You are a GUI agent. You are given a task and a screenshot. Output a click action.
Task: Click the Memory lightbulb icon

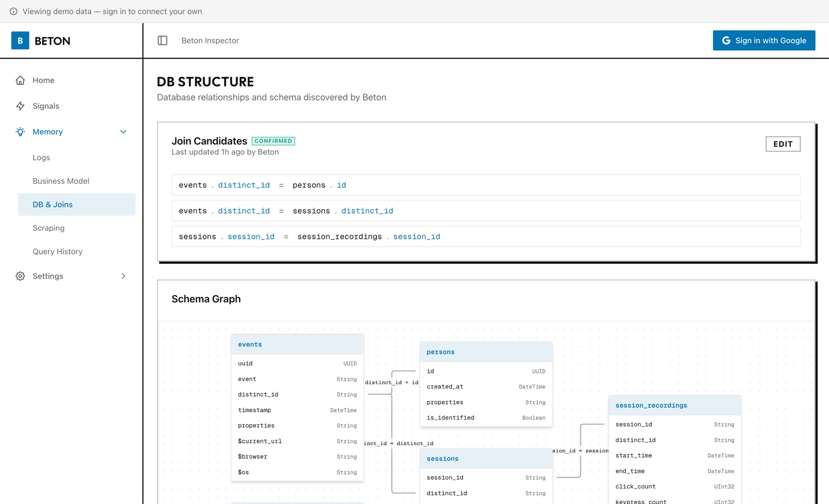pos(20,132)
